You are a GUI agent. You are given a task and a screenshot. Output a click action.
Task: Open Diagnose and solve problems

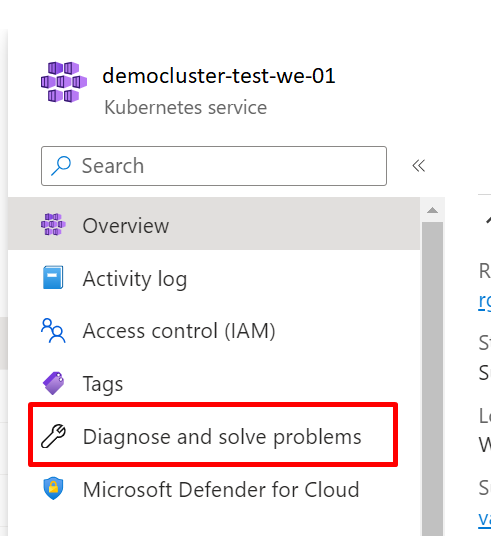coord(214,436)
